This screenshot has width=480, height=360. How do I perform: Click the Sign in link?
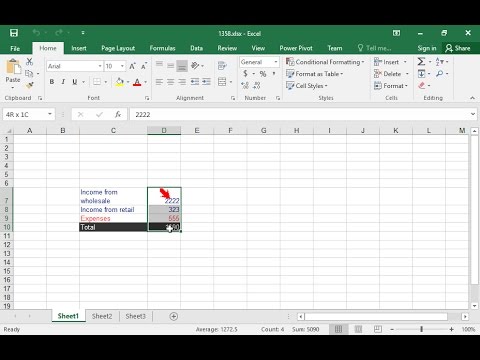coord(427,48)
